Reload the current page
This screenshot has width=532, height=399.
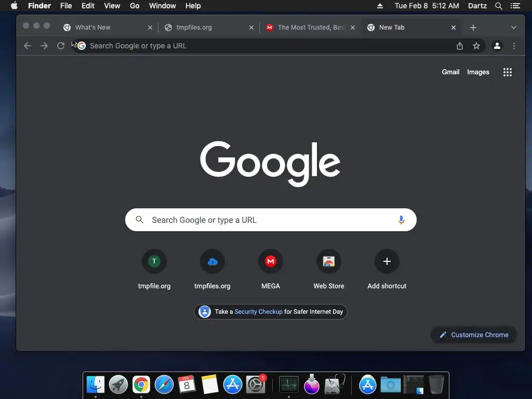tap(61, 46)
